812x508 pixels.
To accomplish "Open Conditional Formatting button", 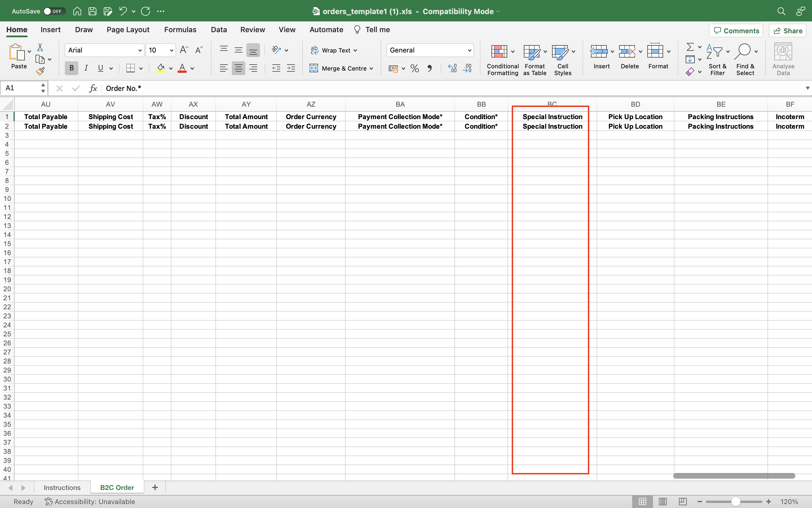I will [x=503, y=59].
